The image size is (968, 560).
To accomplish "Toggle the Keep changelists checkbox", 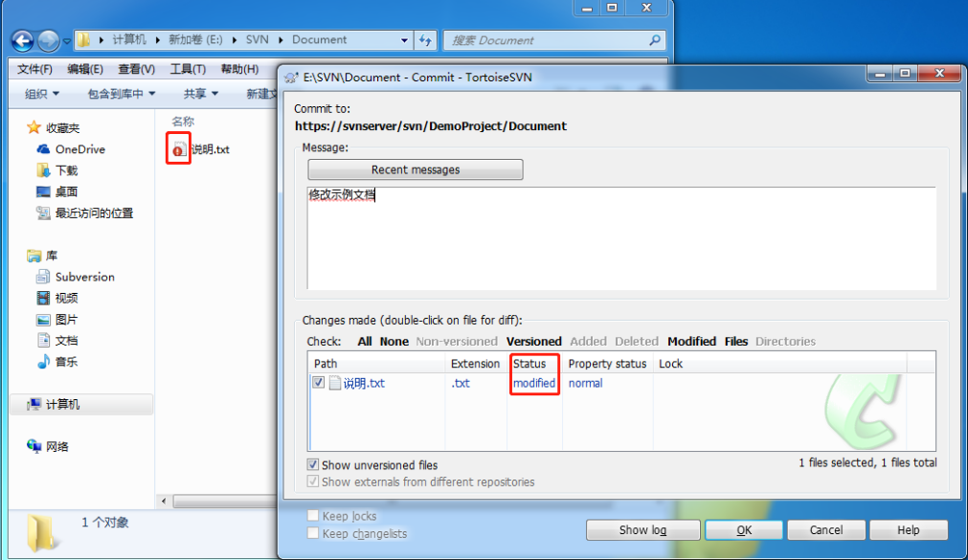I will (x=313, y=533).
